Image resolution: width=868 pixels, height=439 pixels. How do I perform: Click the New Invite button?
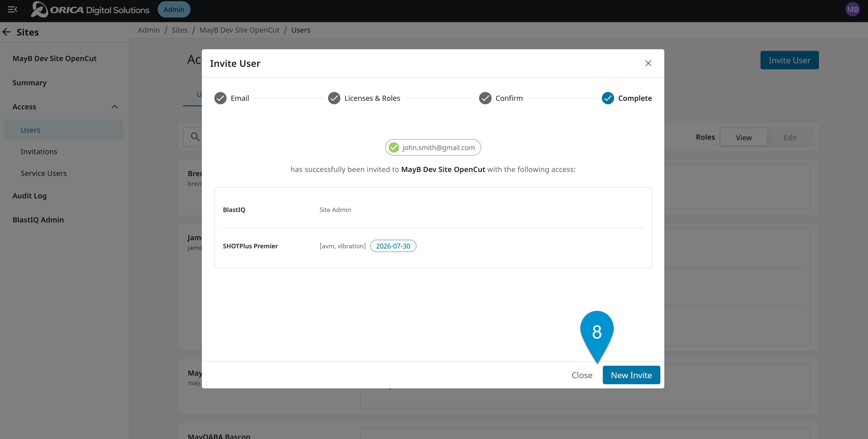[631, 375]
